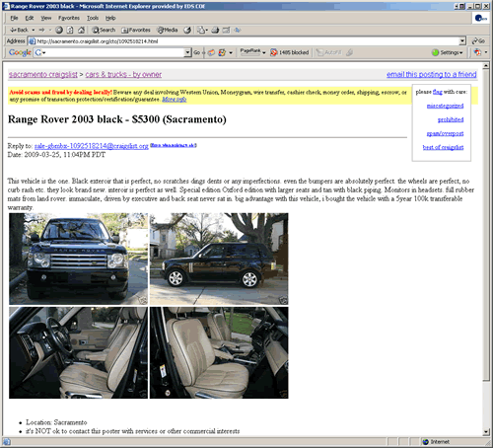Open the Edit menu
Screen dimensions: 493x448
click(30, 18)
